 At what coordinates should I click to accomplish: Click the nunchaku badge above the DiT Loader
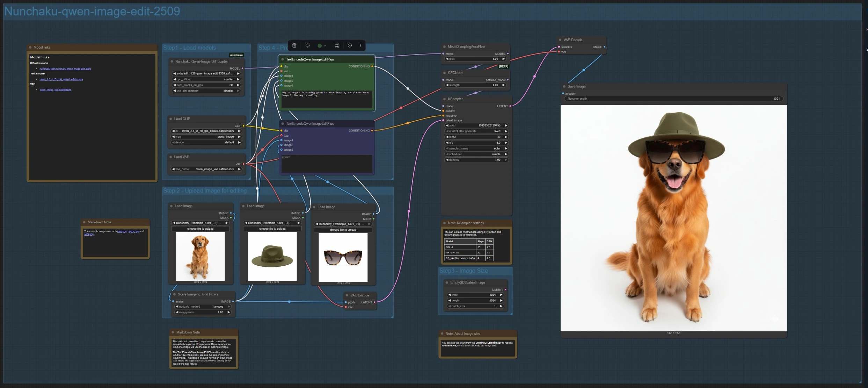(236, 55)
